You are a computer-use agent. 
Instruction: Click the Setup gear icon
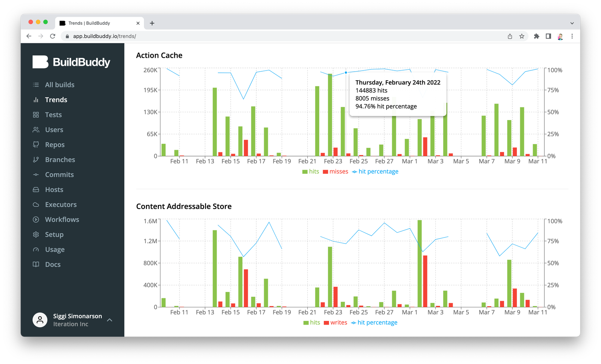(x=36, y=235)
